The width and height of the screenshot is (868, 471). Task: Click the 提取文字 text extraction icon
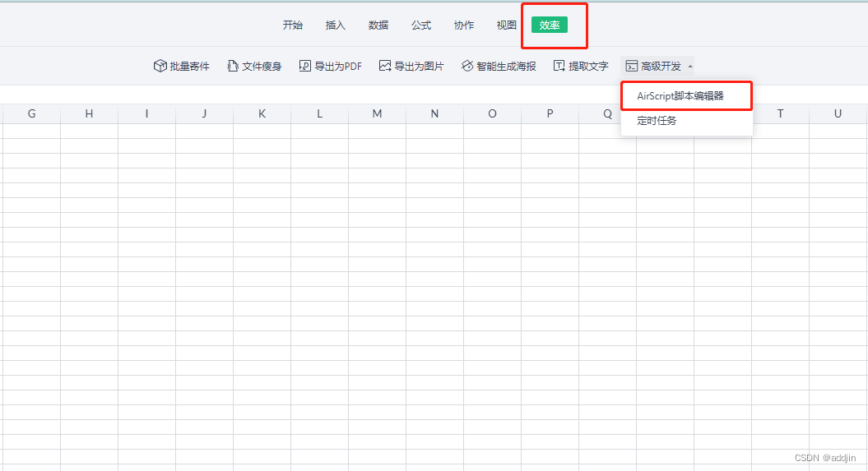(559, 66)
